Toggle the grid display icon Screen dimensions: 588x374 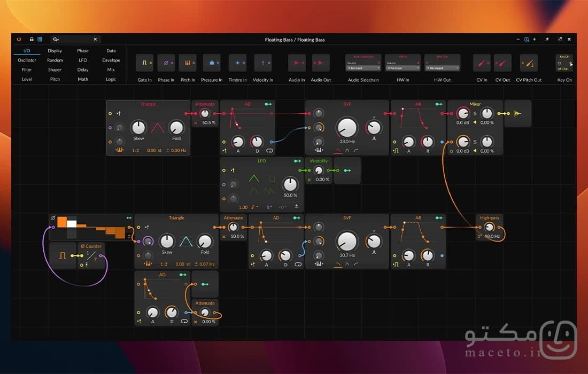[40, 39]
